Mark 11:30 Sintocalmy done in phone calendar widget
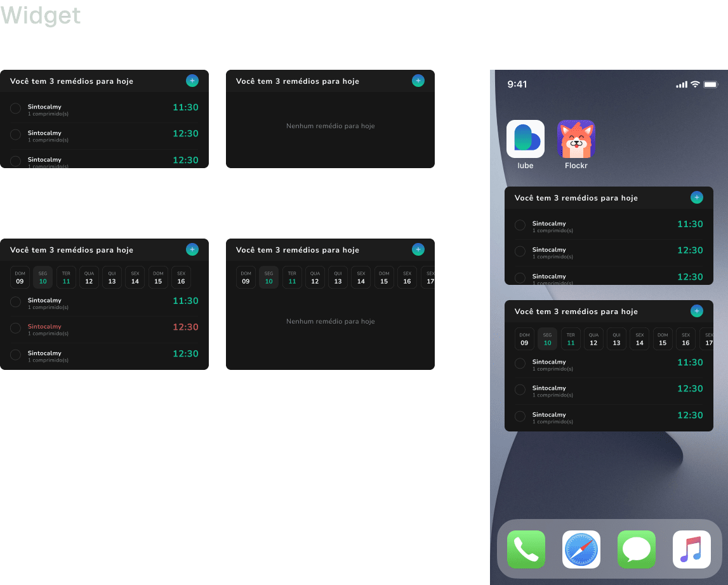 (520, 364)
